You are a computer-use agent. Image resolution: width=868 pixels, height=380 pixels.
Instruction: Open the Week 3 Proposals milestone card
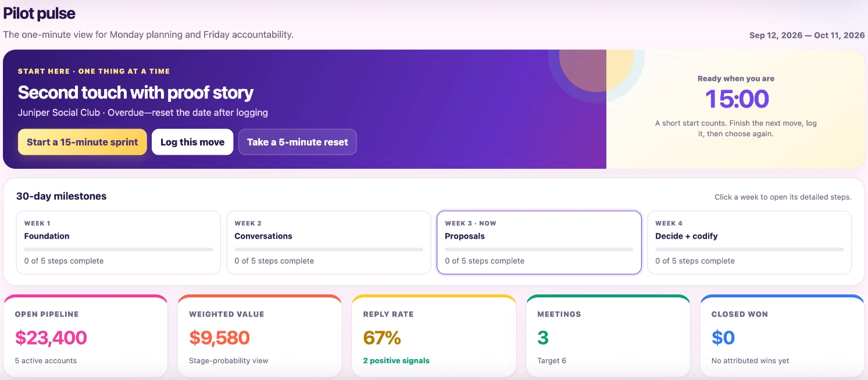[x=539, y=242]
